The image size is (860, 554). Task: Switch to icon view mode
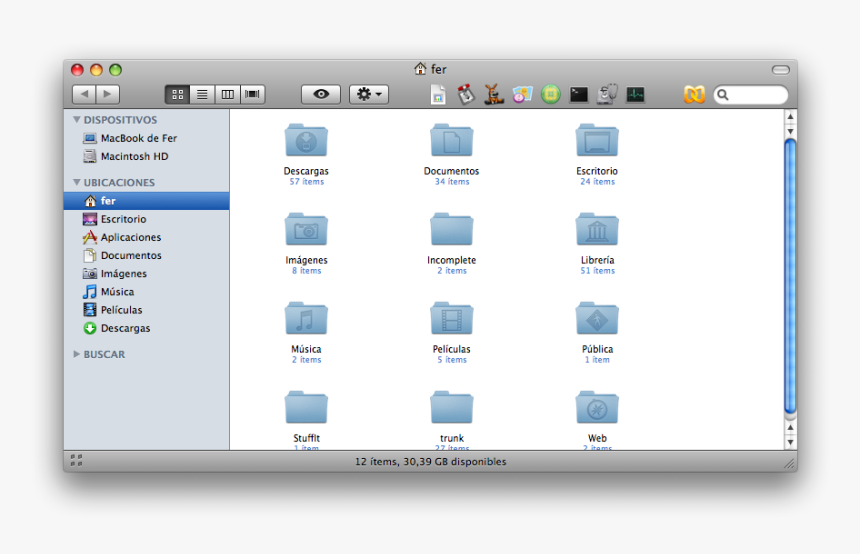click(178, 94)
